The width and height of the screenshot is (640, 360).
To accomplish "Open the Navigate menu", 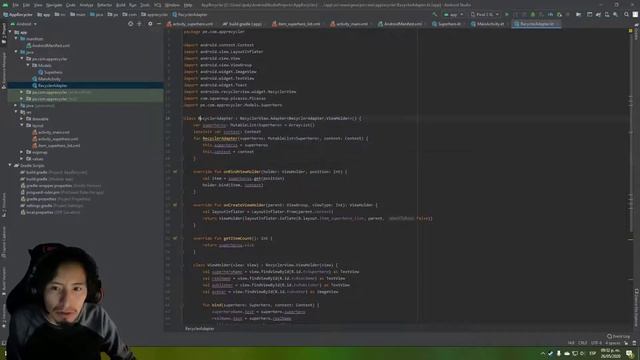I will tap(54, 5).
